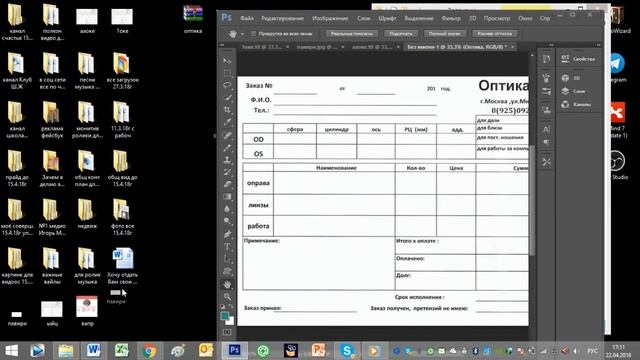Open Skype from the taskbar
Viewport: 640px width, 360px height.
[347, 351]
